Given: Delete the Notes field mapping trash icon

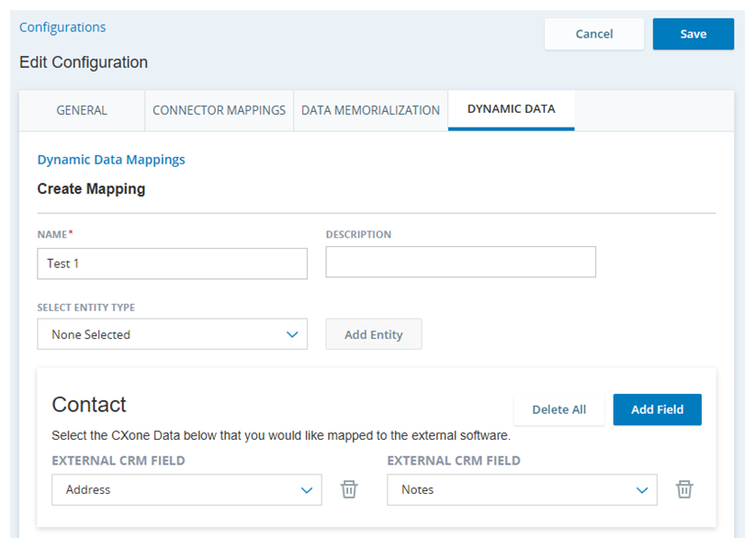Looking at the screenshot, I should [684, 489].
